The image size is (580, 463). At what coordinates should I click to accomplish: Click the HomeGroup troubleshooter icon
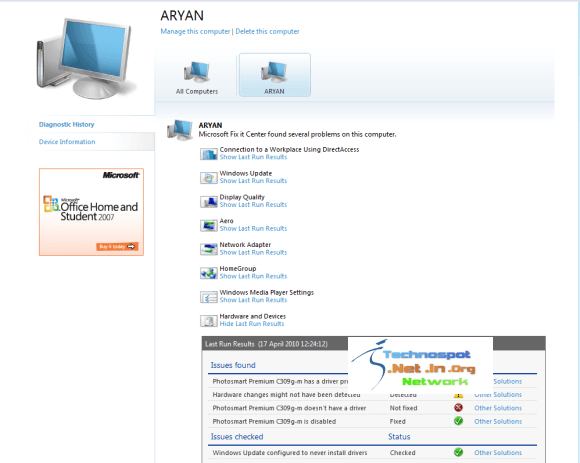pos(209,273)
